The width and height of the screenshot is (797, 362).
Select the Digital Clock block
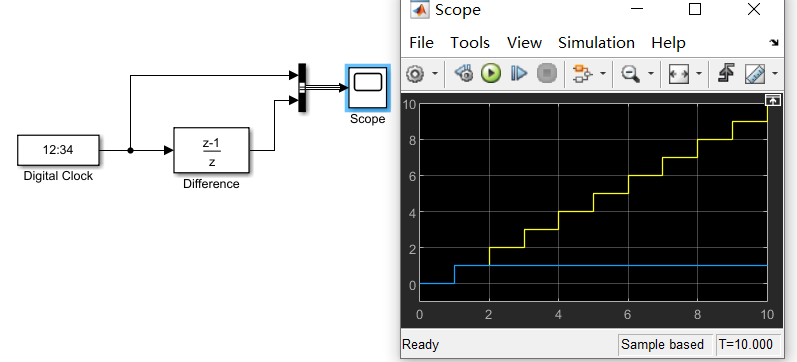pyautogui.click(x=58, y=150)
